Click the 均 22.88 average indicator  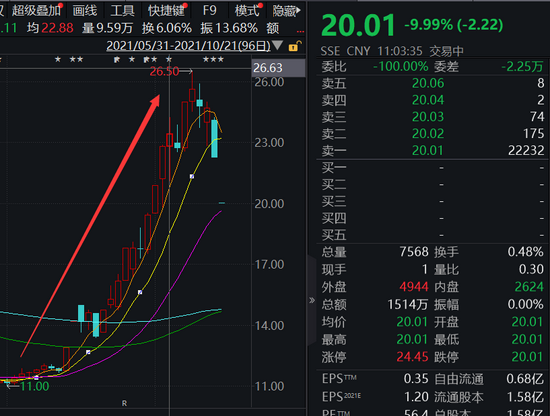click(50, 28)
